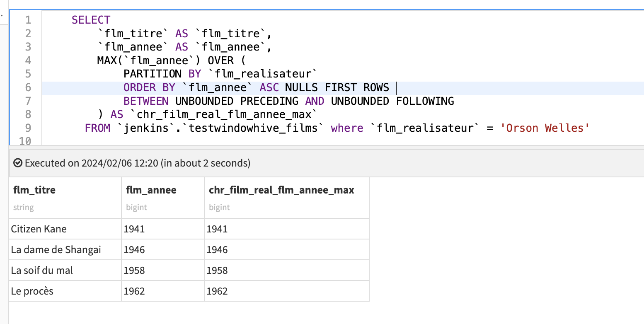This screenshot has height=324, width=644.
Task: Click the testwindowhive_films table name
Action: 256,128
